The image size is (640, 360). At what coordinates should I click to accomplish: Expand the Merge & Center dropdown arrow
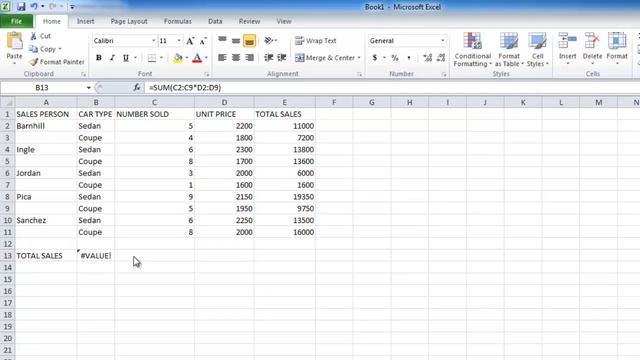pos(359,58)
